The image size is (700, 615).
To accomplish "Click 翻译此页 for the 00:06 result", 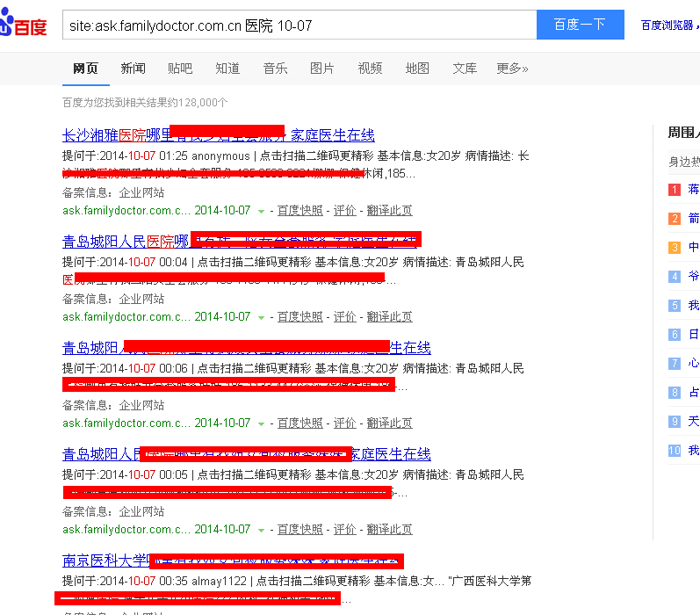I will coord(389,423).
